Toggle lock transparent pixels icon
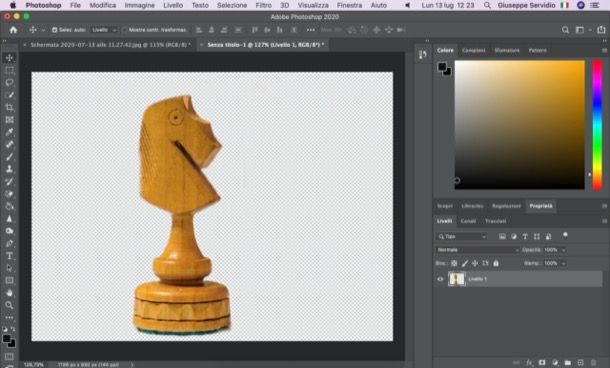The width and height of the screenshot is (610, 368). 454,263
